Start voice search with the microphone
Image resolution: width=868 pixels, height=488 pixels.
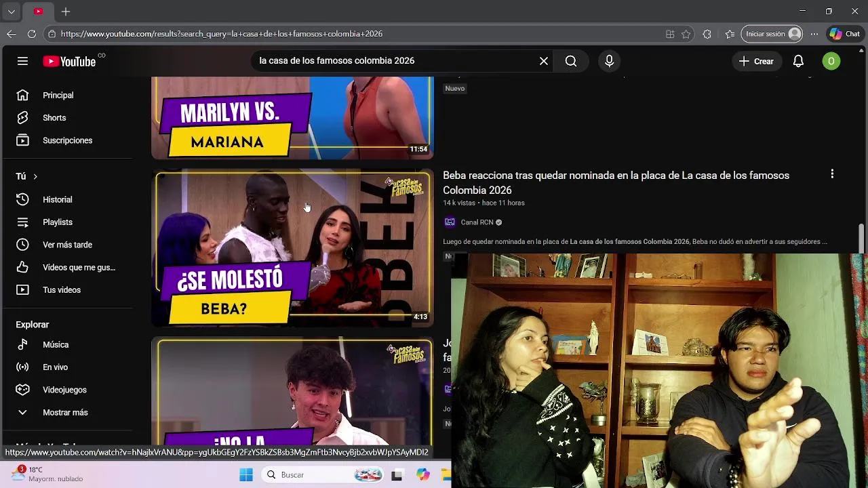click(x=609, y=61)
